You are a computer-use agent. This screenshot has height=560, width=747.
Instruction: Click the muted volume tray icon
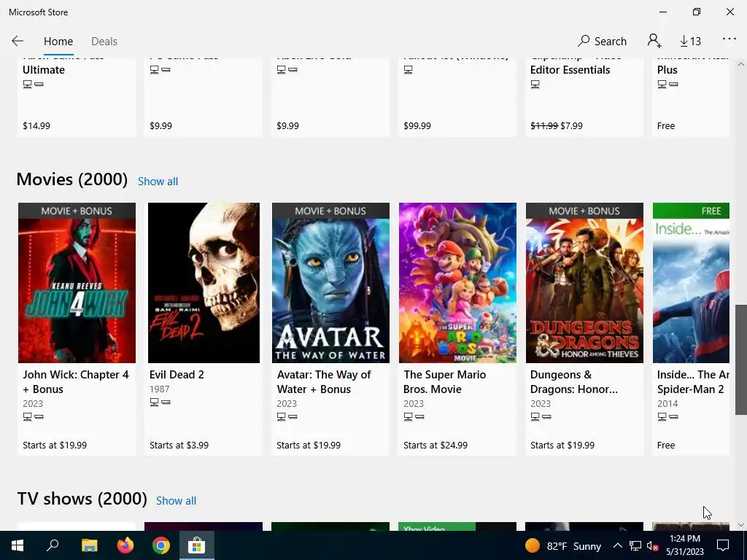point(652,545)
